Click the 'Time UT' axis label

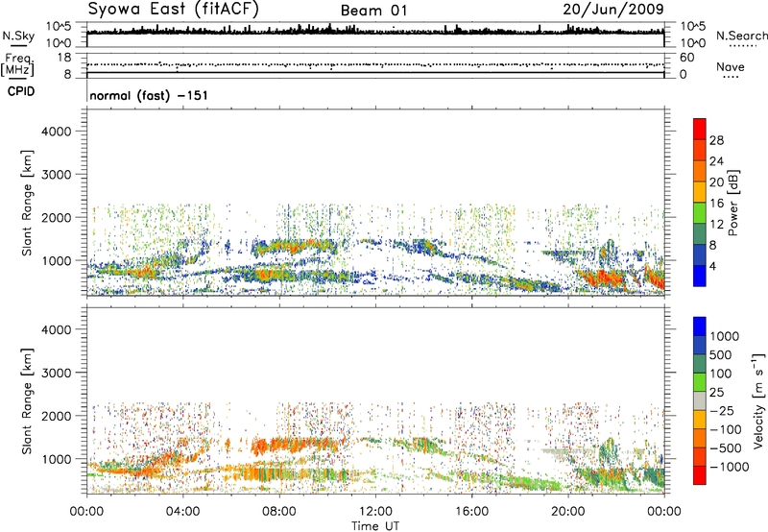coord(375,526)
